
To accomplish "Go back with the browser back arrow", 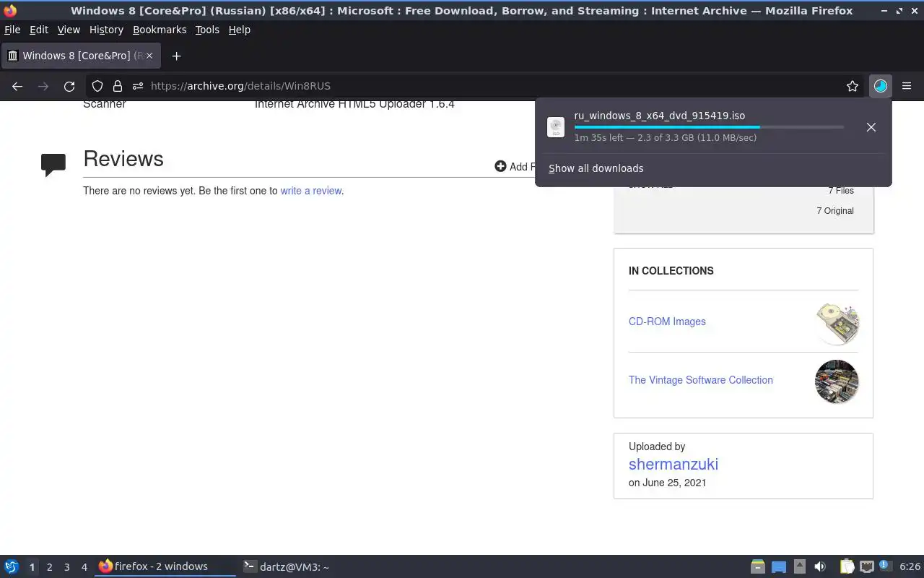I will 17,86.
